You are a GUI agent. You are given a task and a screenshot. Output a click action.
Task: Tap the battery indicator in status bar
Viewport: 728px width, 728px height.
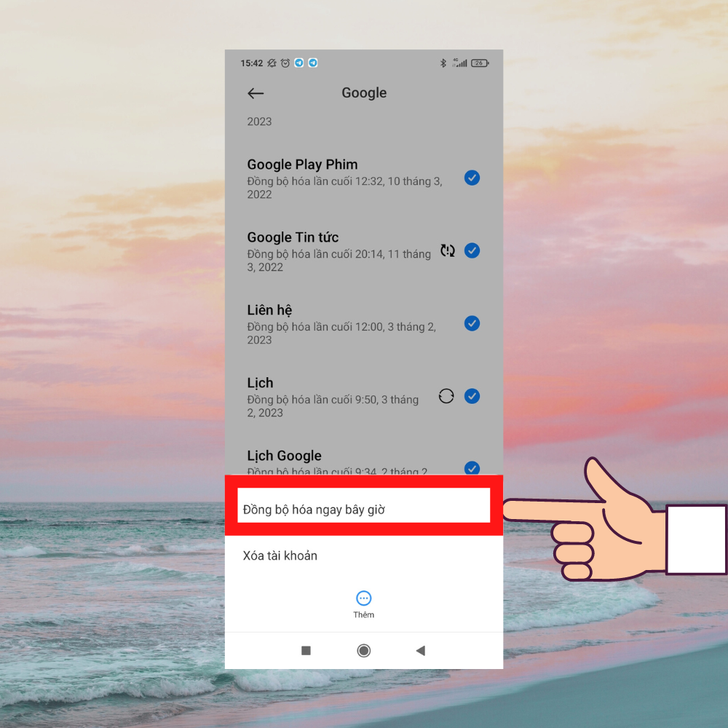pyautogui.click(x=480, y=63)
